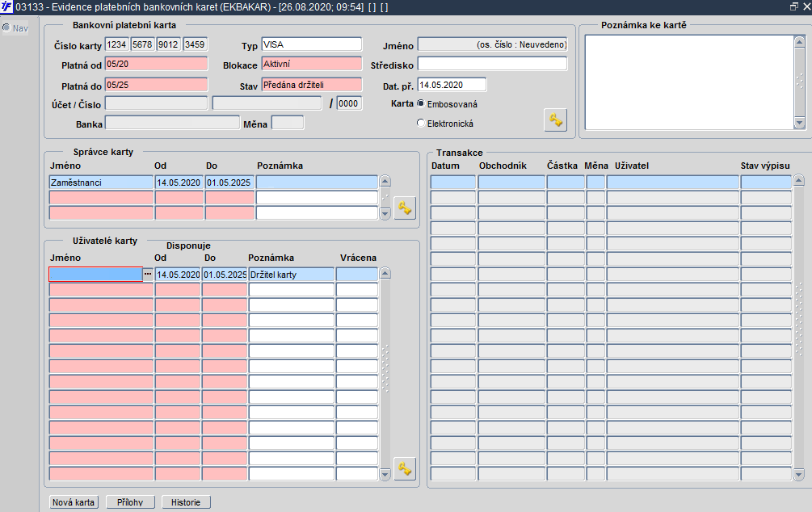Click Uživatelé karty Od date 14.05.2020
Viewport: 812px width, 512px height.
(x=178, y=275)
